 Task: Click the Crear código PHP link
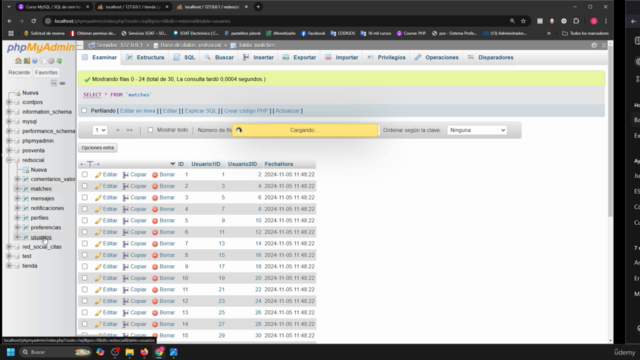point(246,111)
